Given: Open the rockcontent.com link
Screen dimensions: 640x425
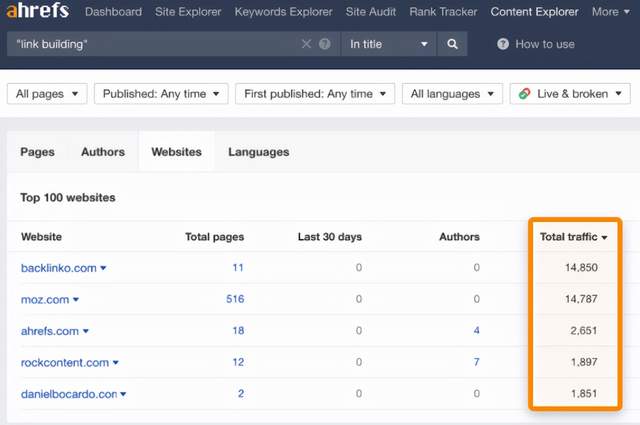Looking at the screenshot, I should point(65,363).
